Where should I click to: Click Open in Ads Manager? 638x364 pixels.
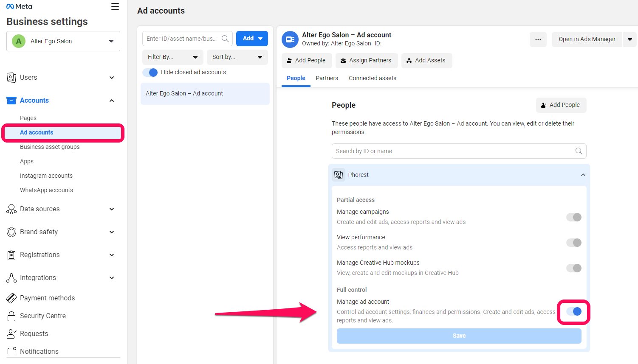[587, 39]
